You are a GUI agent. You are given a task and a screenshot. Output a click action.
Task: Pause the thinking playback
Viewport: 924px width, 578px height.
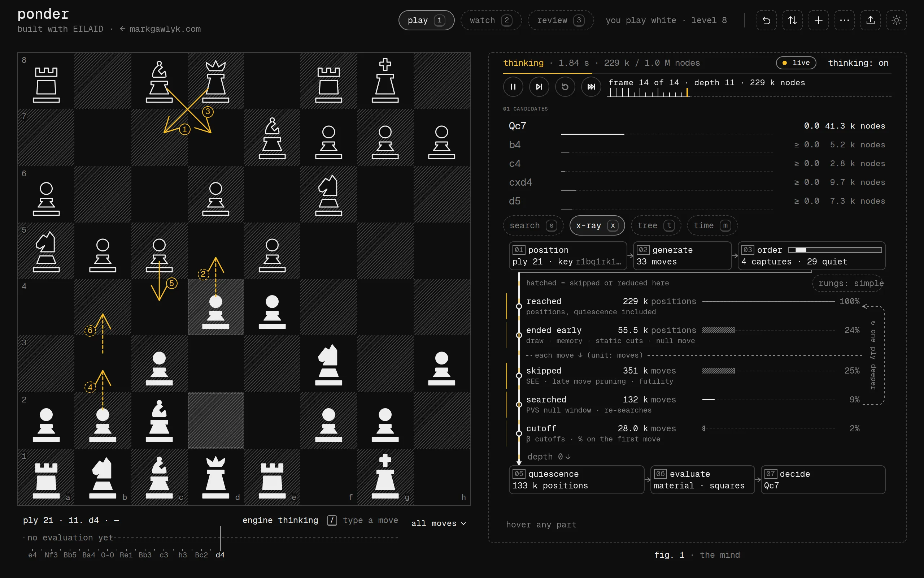513,87
